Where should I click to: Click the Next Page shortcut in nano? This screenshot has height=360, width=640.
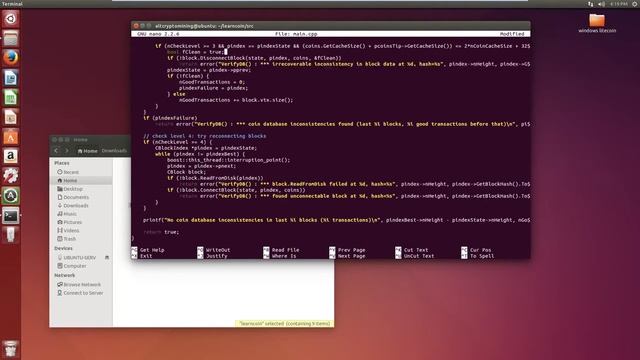347,256
